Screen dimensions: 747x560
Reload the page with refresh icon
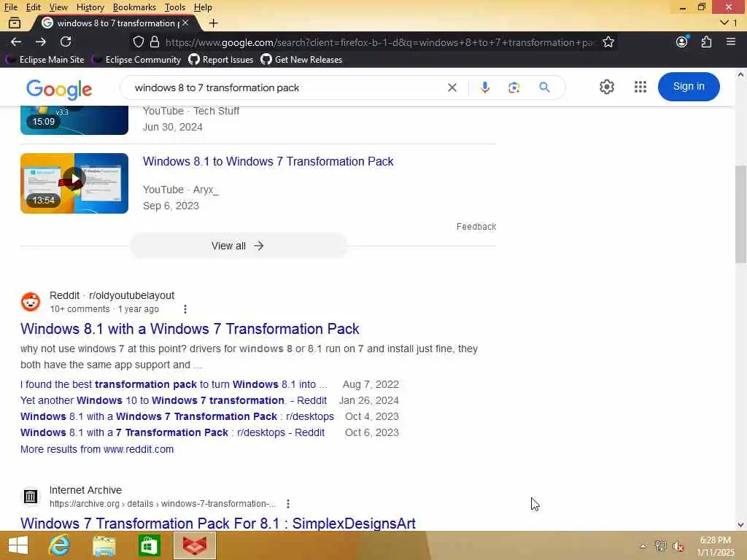click(66, 42)
